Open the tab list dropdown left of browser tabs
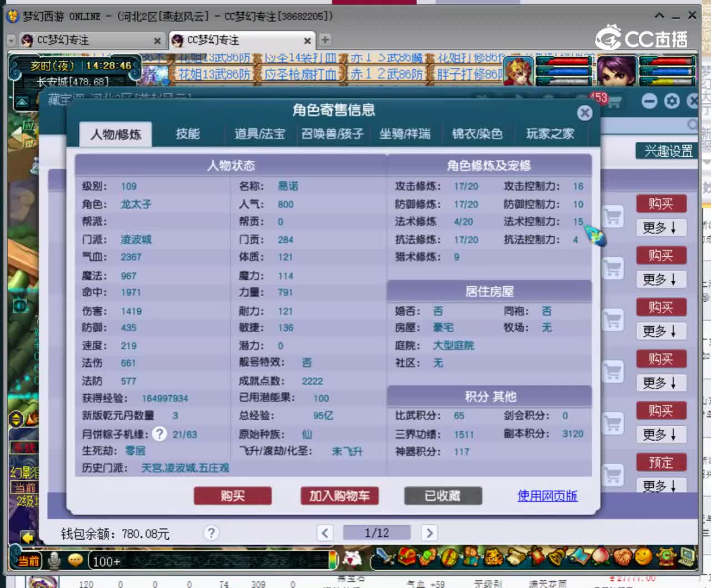 [11, 40]
